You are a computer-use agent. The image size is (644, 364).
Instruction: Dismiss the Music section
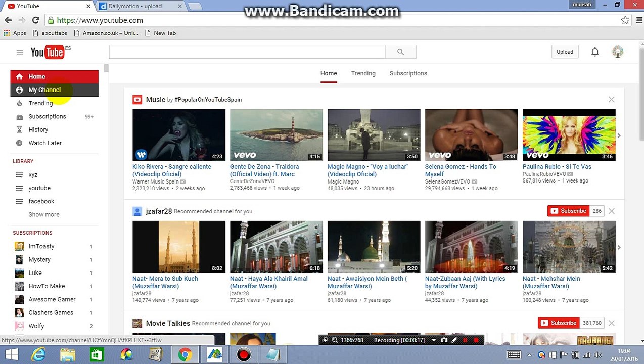611,100
